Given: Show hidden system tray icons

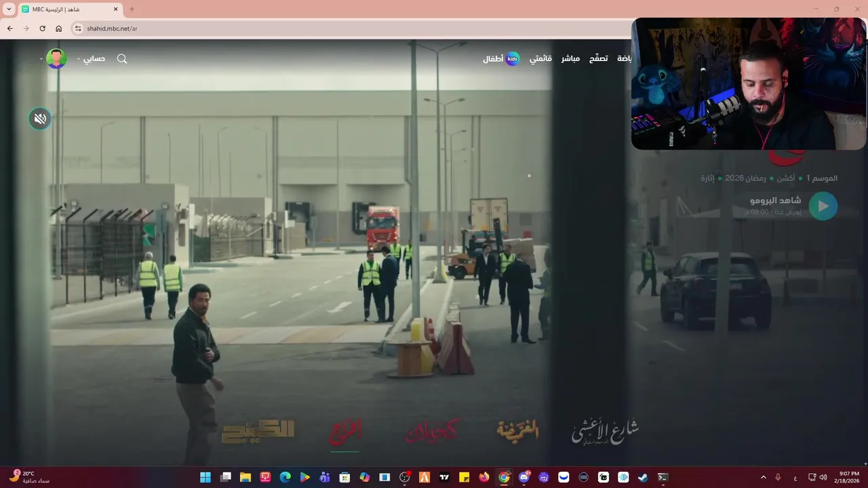Looking at the screenshot, I should pos(764,477).
